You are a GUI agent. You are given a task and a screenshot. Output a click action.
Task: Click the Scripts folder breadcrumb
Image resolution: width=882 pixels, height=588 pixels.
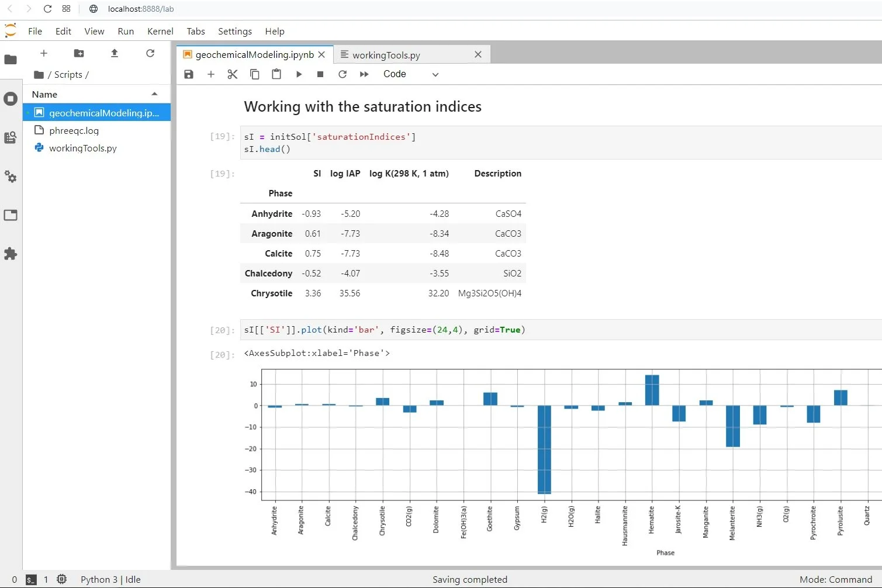[68, 75]
